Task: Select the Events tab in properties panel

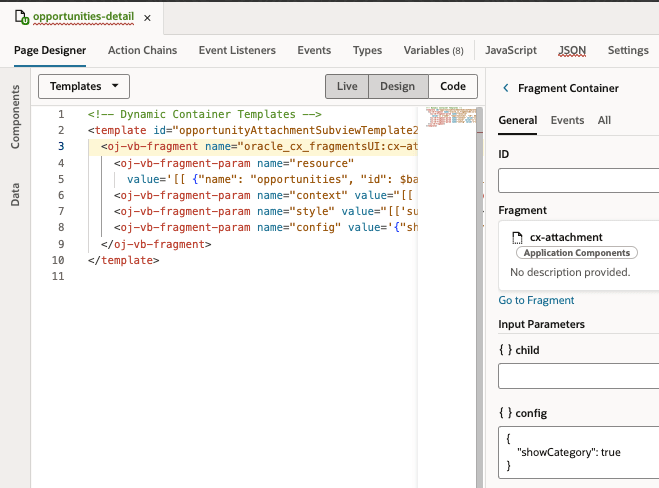Action: (x=567, y=120)
